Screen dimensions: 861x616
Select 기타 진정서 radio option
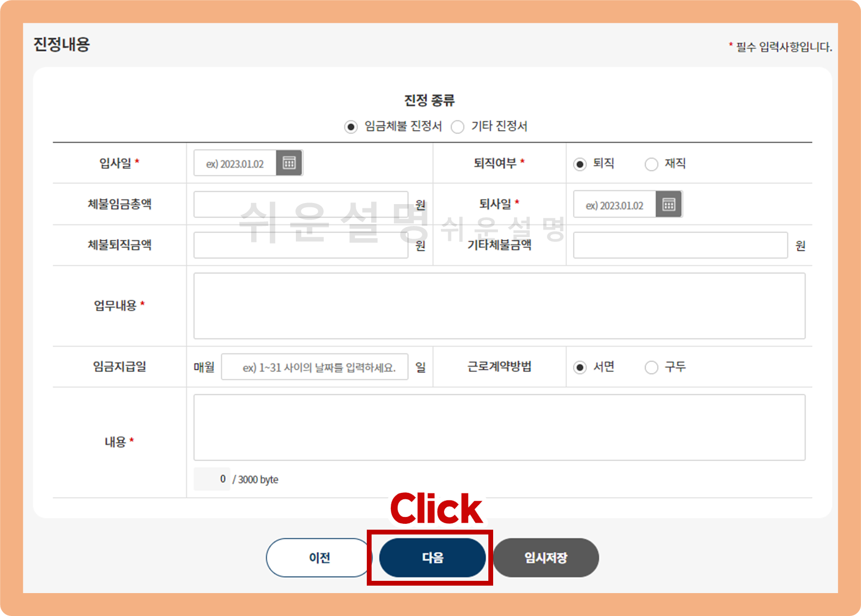point(457,127)
